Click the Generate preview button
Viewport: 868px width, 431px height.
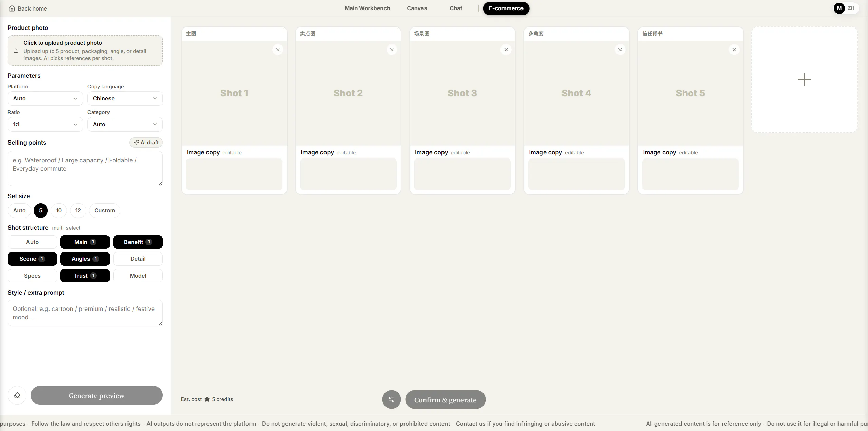point(97,395)
